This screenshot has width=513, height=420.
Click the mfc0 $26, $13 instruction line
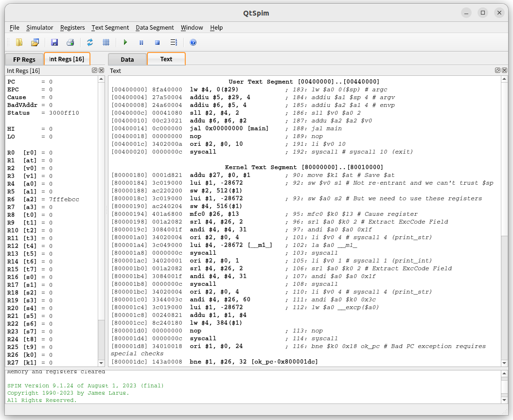pos(265,214)
